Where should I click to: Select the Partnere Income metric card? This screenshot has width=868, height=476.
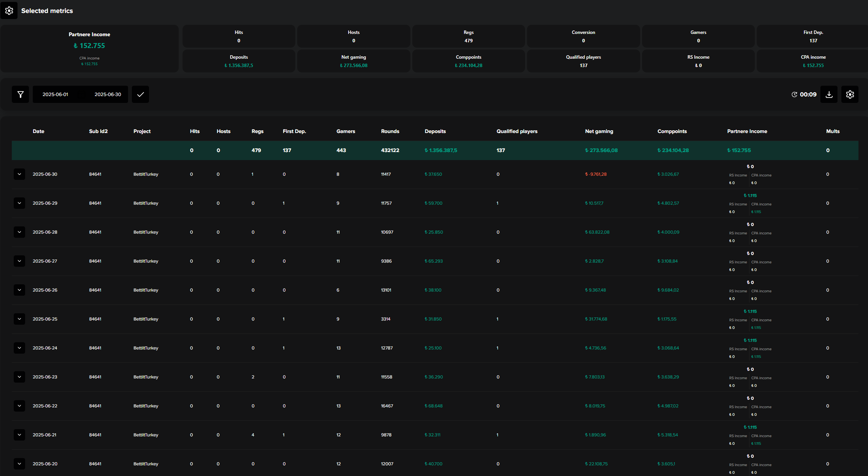point(90,49)
